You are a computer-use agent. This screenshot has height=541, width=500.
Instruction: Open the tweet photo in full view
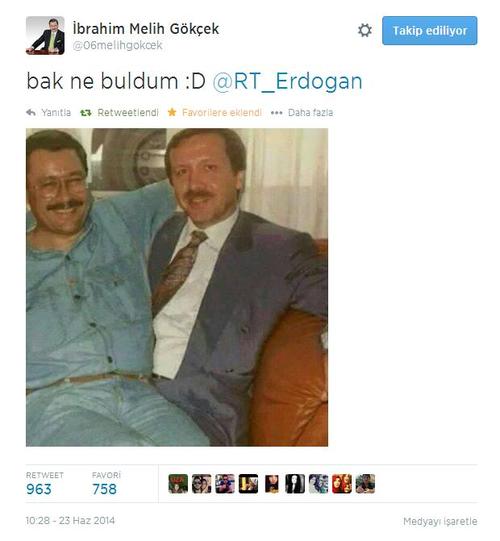point(177,287)
